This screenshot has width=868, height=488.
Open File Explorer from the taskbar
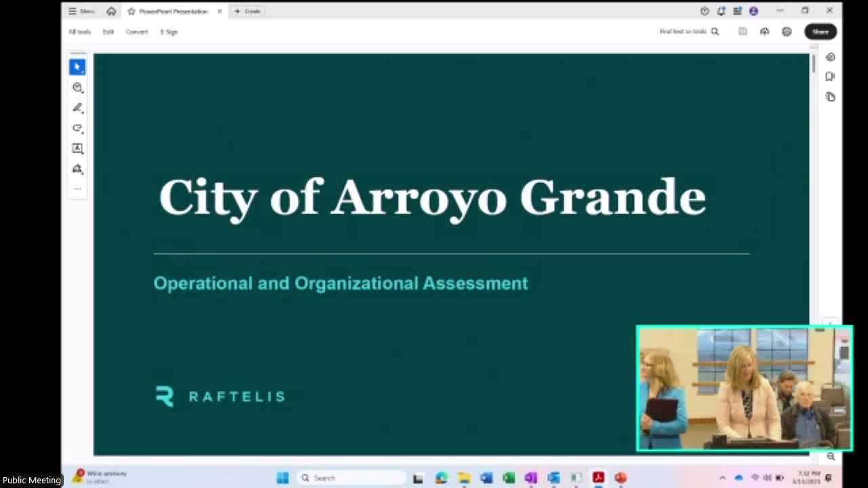coord(464,478)
